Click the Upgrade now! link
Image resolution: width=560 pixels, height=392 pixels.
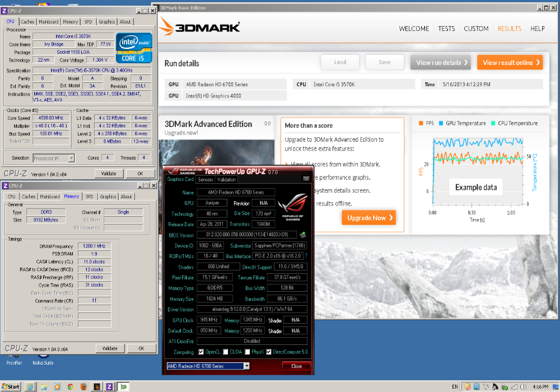point(181,133)
